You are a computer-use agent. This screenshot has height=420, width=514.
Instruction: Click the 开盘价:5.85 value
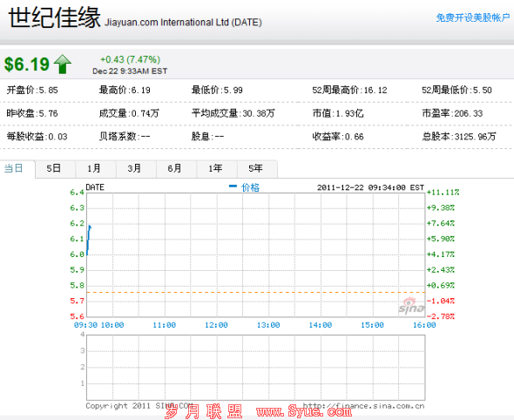tap(32, 90)
